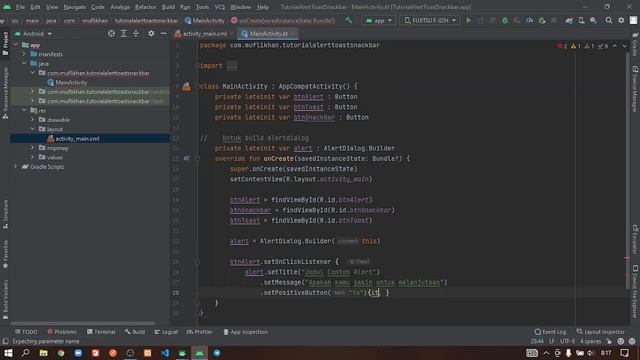Go to previous highlighted error arrow
The width and height of the screenshot is (640, 360).
pos(615,46)
